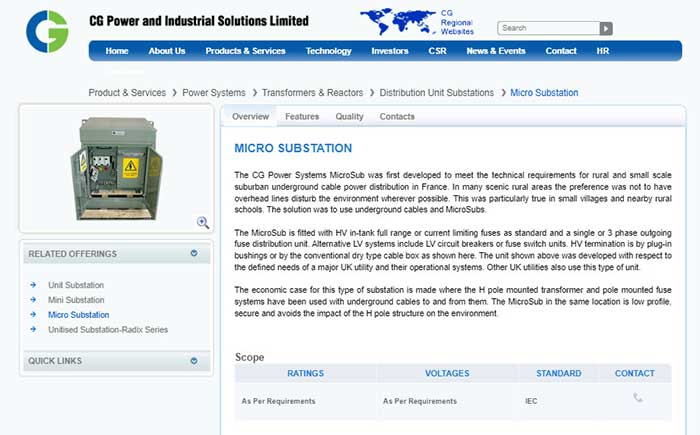The height and width of the screenshot is (435, 700).
Task: Open Unitised Substation-Radix Series link
Action: coord(108,329)
